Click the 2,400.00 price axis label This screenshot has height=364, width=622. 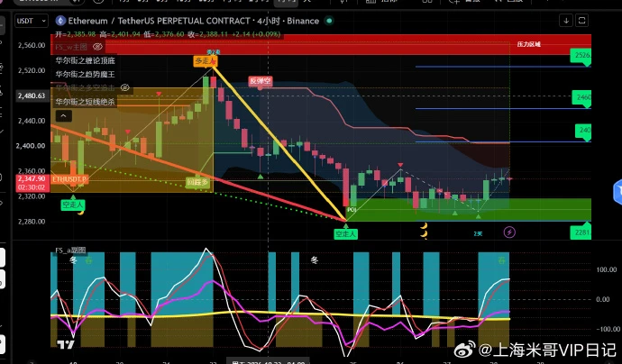pyautogui.click(x=31, y=146)
